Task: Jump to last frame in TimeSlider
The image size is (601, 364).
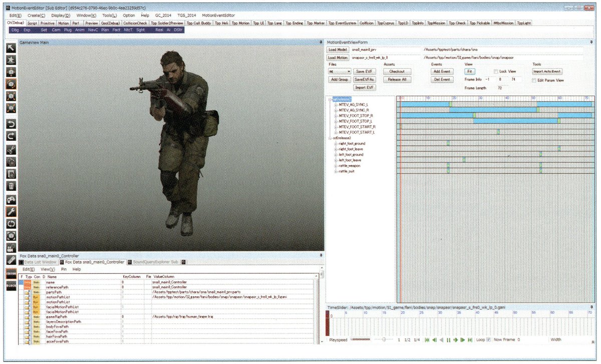Action: [470, 340]
